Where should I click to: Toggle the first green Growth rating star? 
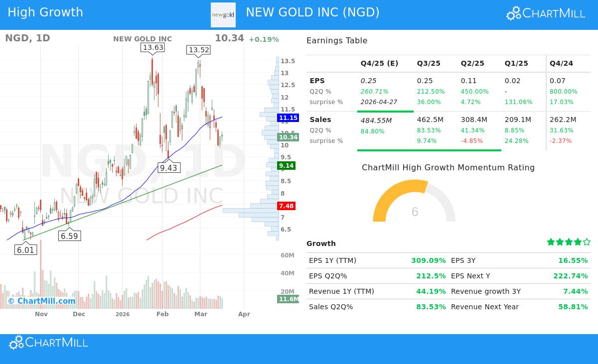click(x=551, y=242)
